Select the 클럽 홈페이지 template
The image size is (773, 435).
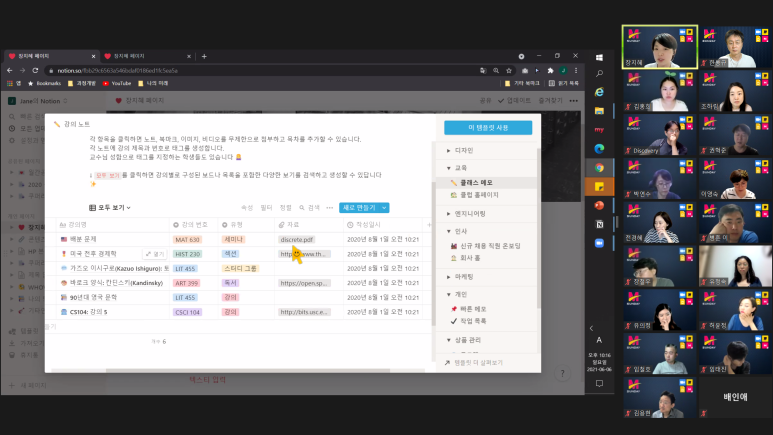(x=487, y=195)
